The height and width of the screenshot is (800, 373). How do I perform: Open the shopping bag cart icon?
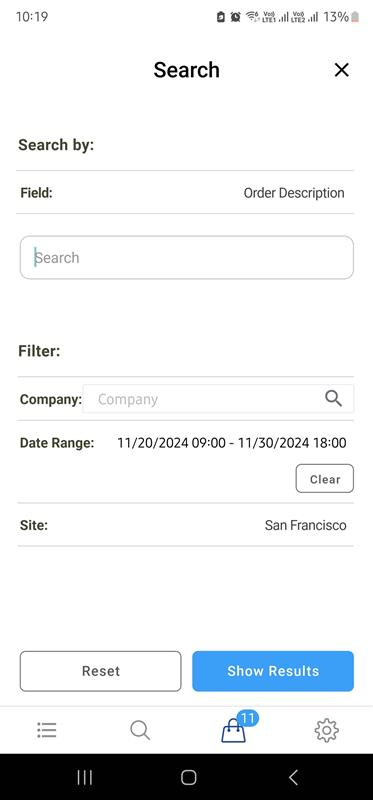233,731
